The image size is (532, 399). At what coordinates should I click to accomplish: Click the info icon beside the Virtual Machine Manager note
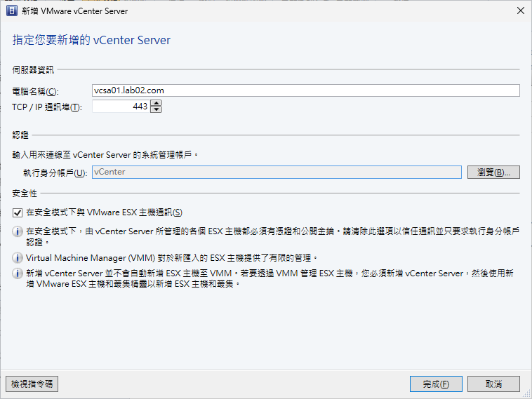[x=18, y=257]
